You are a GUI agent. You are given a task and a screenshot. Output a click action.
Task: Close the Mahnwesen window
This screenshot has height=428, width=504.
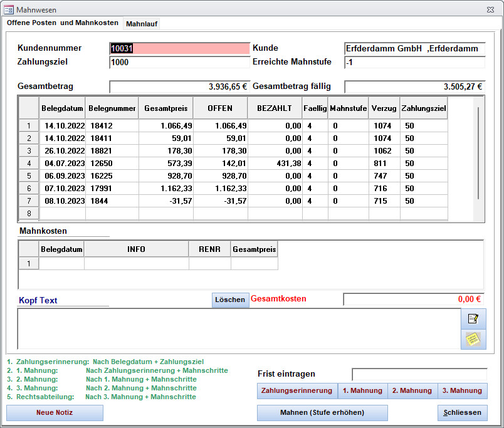[x=490, y=9]
